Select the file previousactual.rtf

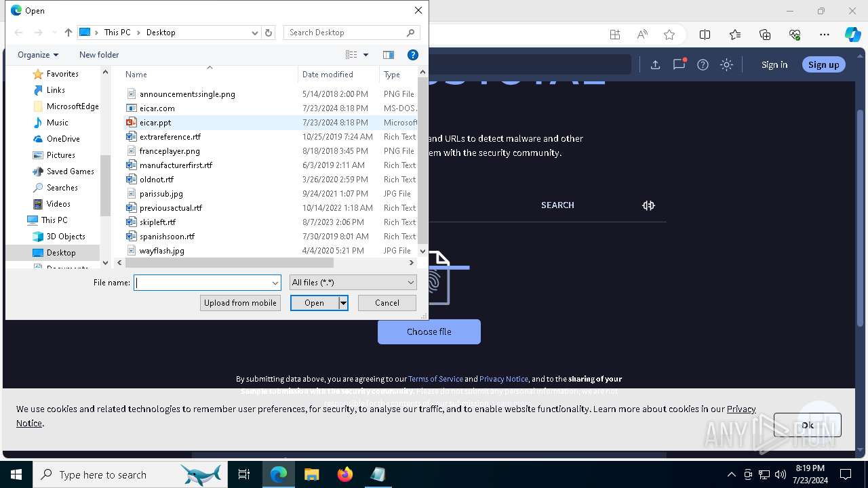coord(171,208)
